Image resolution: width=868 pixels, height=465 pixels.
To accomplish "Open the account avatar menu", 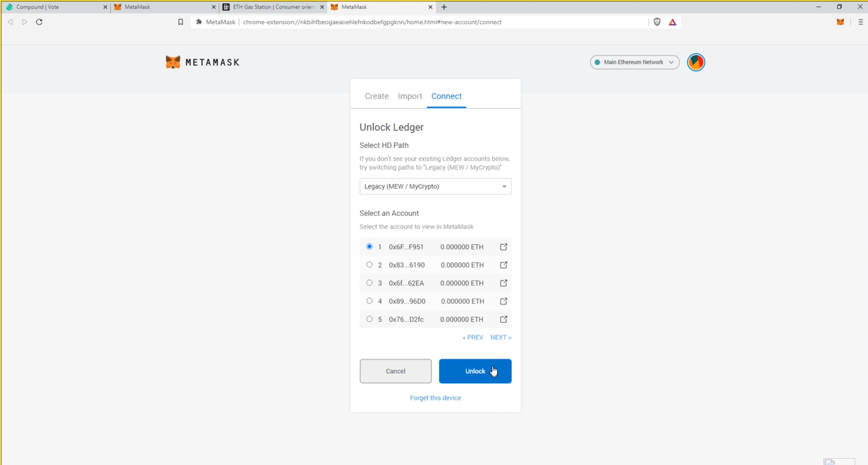I will point(696,62).
